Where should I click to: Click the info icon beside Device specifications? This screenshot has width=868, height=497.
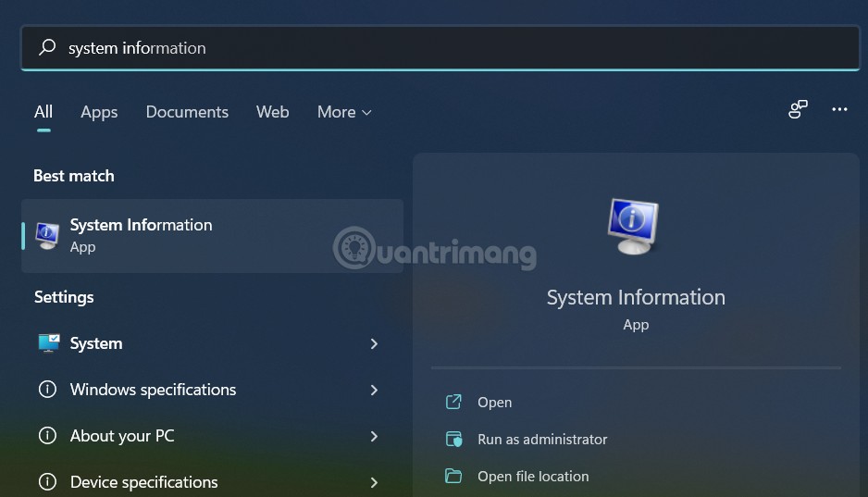click(47, 481)
